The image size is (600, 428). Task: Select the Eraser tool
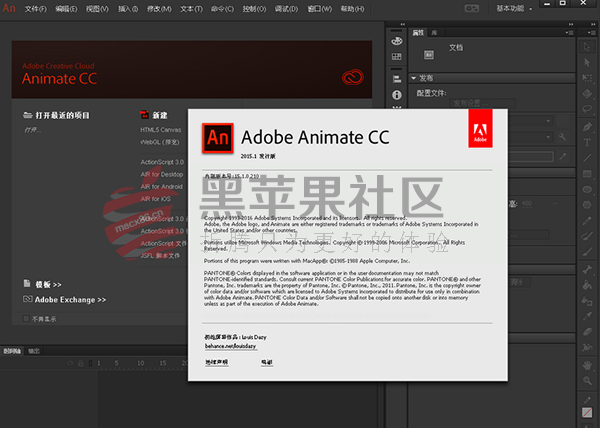(587, 332)
